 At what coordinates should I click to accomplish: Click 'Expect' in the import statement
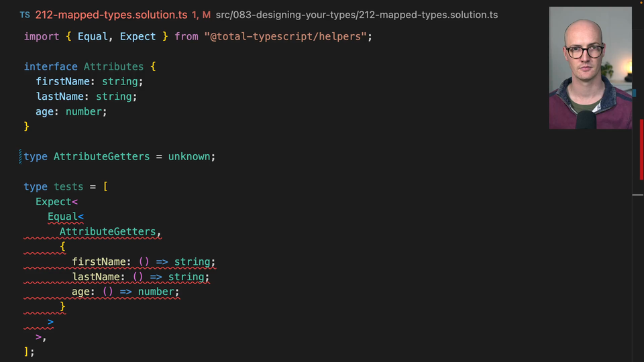coord(138,36)
